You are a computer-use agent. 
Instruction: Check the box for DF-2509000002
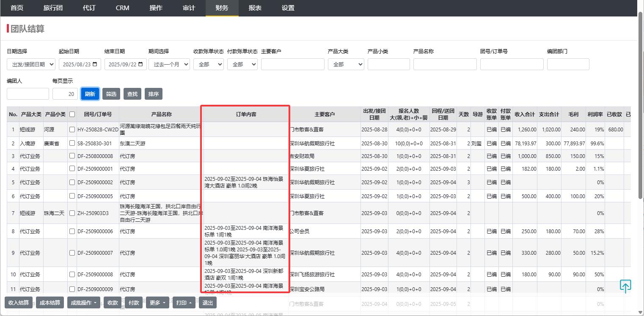click(72, 183)
